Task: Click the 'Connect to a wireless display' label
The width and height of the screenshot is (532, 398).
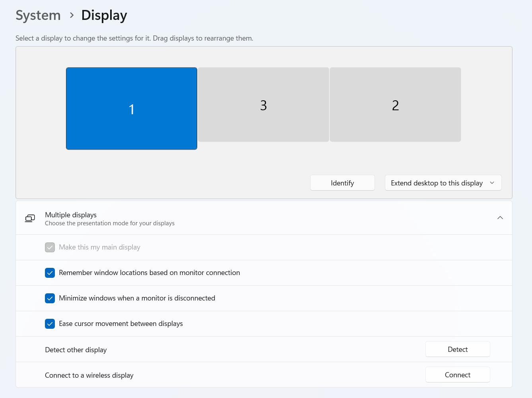Action: (89, 375)
